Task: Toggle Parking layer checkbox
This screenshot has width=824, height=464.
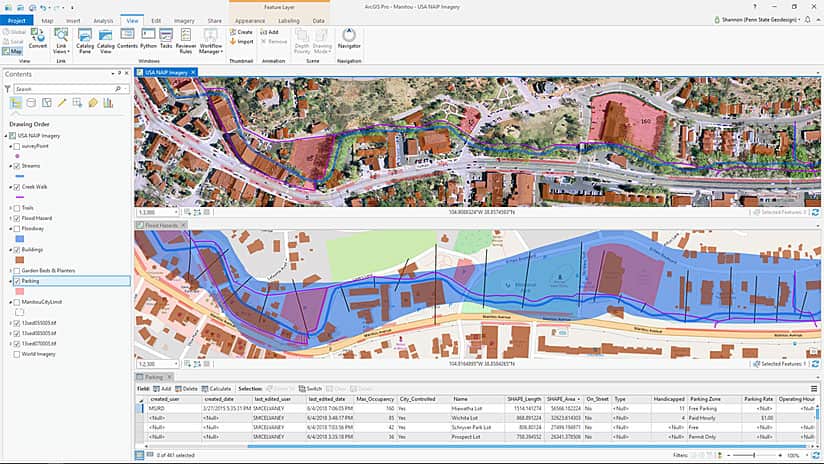Action: tap(17, 281)
